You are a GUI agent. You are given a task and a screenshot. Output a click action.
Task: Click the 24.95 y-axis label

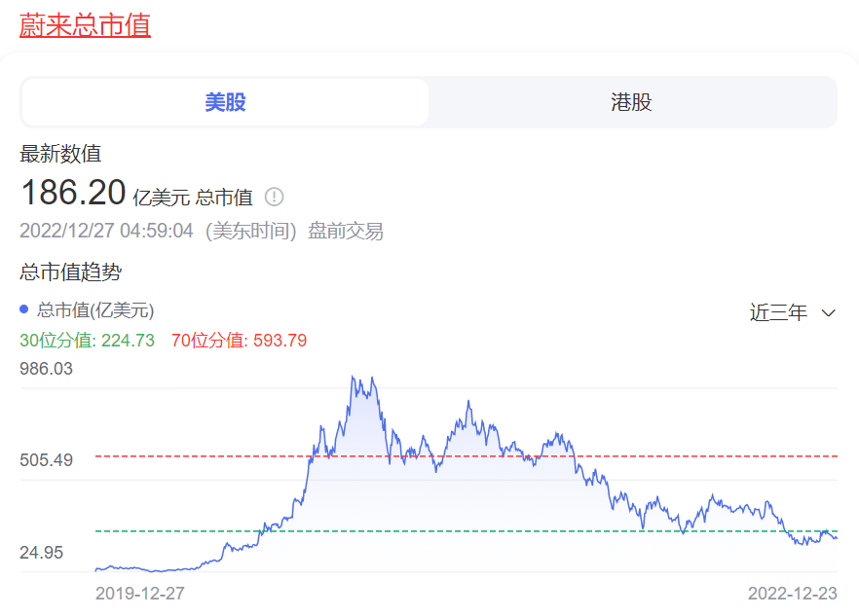click(x=41, y=553)
